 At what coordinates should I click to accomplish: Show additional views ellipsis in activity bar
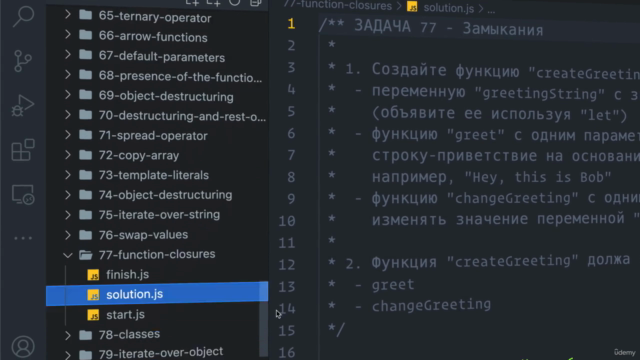tap(23, 238)
